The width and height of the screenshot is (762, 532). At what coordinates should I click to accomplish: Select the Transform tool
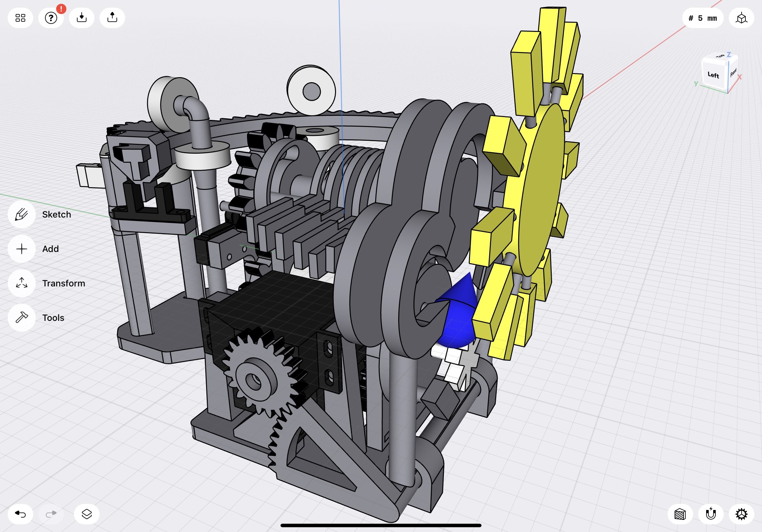pos(21,283)
